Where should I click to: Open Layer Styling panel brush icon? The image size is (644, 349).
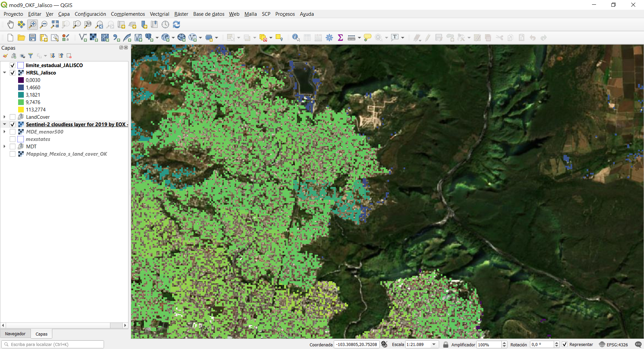click(5, 56)
